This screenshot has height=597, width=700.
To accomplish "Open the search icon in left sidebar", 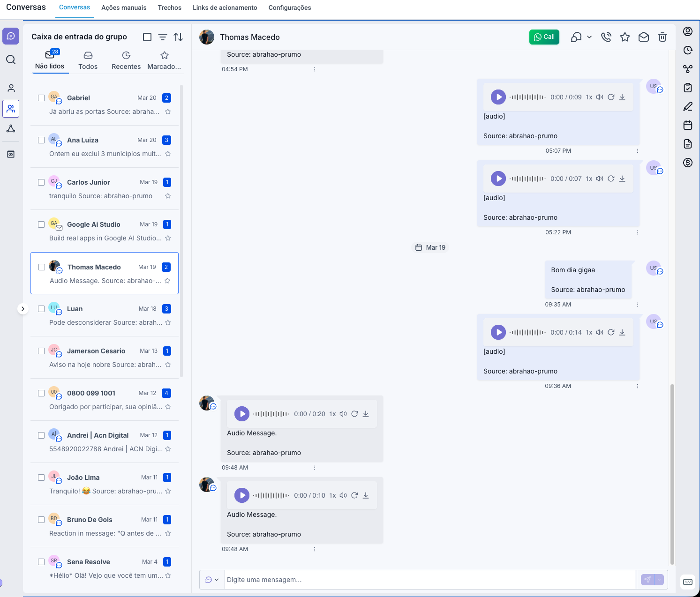I will (11, 60).
